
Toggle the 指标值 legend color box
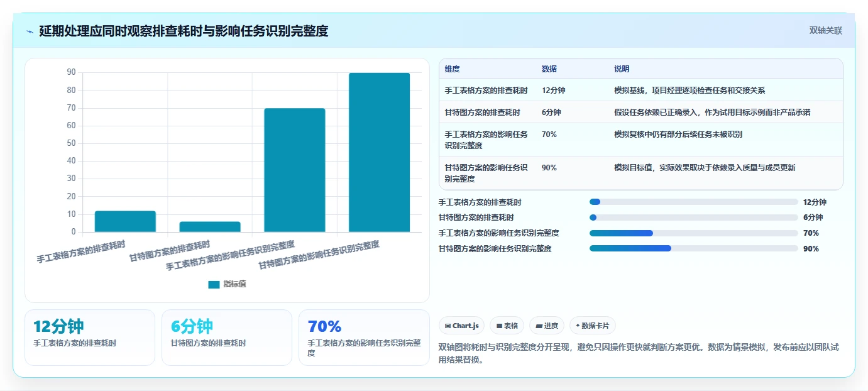click(x=214, y=284)
